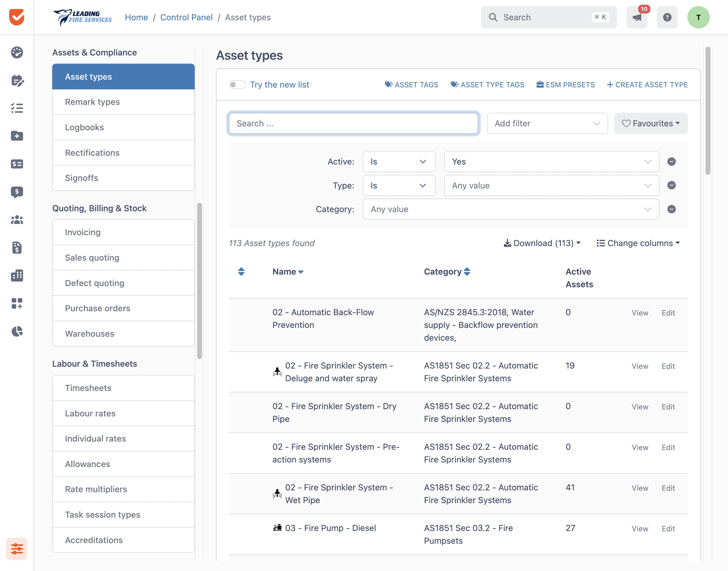Sort the table by Category column
Image resolution: width=728 pixels, height=571 pixels.
pyautogui.click(x=447, y=272)
